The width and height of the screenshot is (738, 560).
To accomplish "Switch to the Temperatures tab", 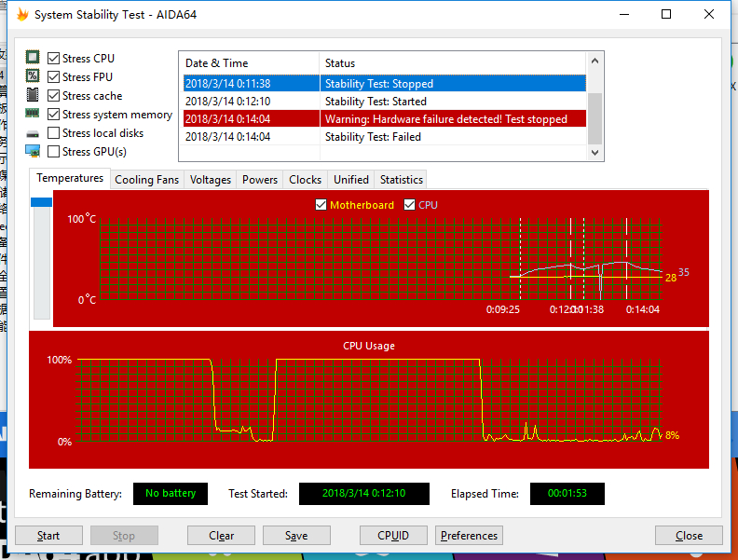I will tap(70, 178).
